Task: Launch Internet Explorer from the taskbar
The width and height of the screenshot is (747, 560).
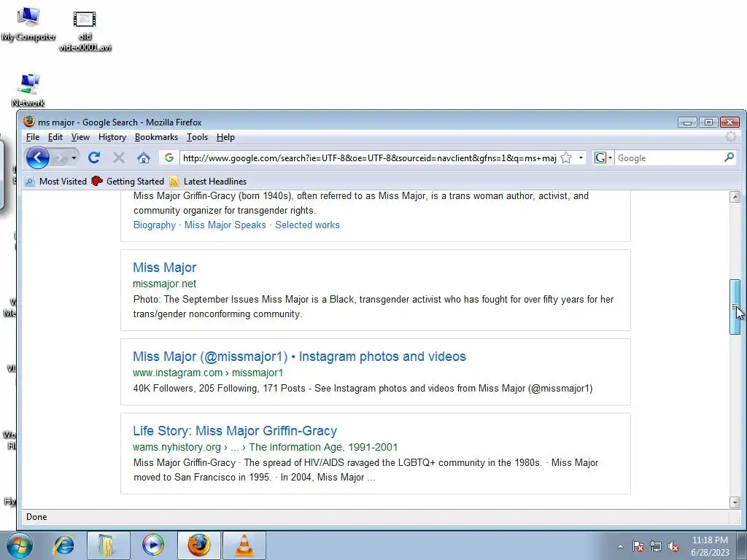Action: pos(64,545)
